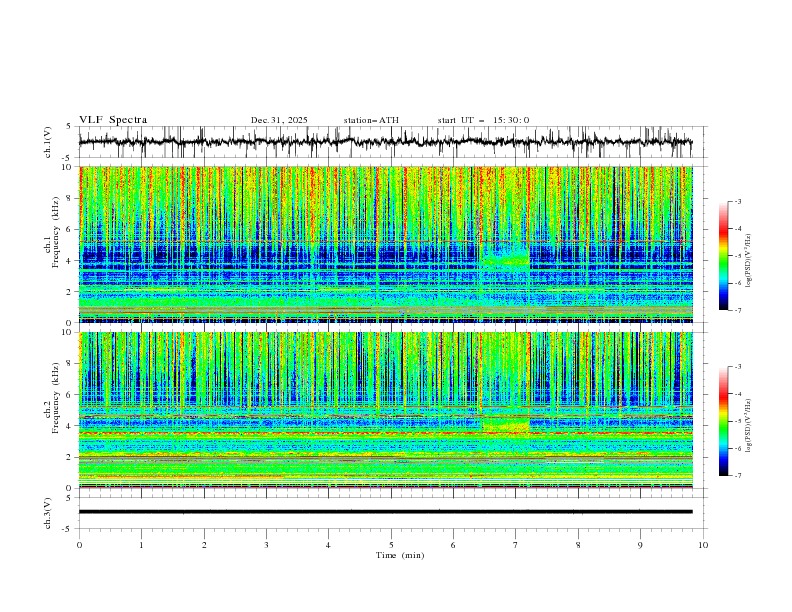Click the "-3" label on the ch.1 colorbar
This screenshot has width=792, height=612.
coord(738,201)
